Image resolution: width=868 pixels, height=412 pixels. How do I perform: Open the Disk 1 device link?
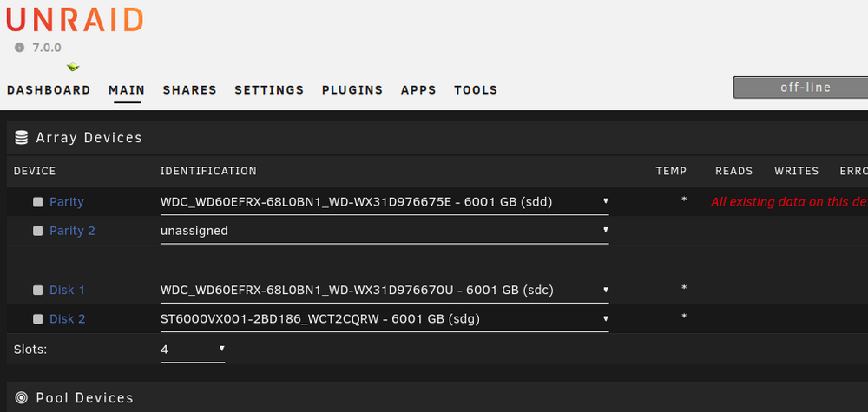pyautogui.click(x=68, y=290)
